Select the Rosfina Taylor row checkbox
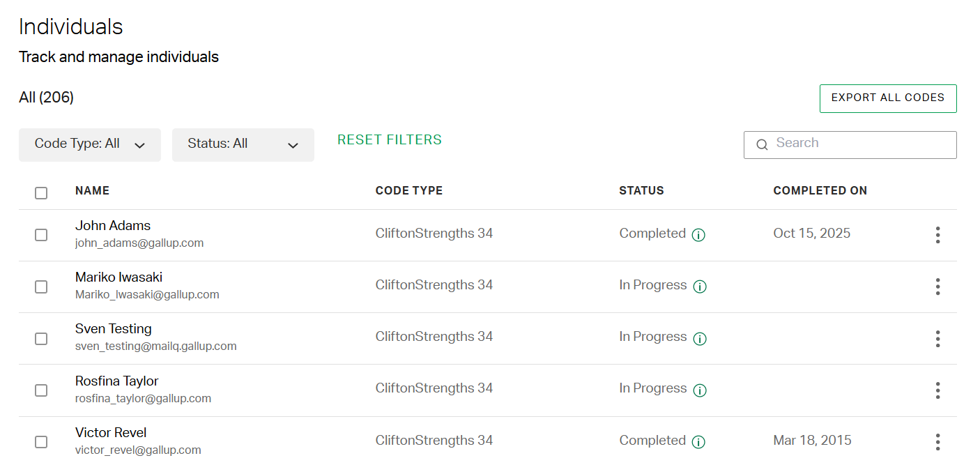The image size is (980, 465). tap(41, 390)
